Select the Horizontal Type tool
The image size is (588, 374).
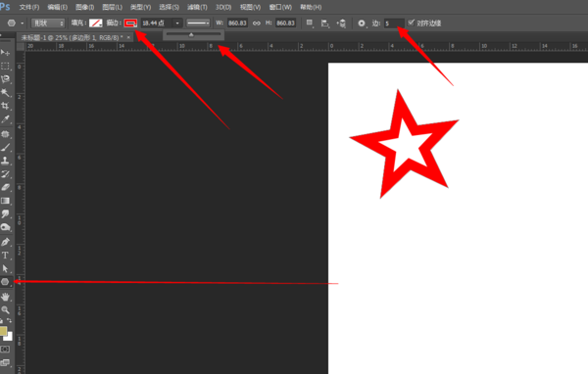pyautogui.click(x=5, y=256)
